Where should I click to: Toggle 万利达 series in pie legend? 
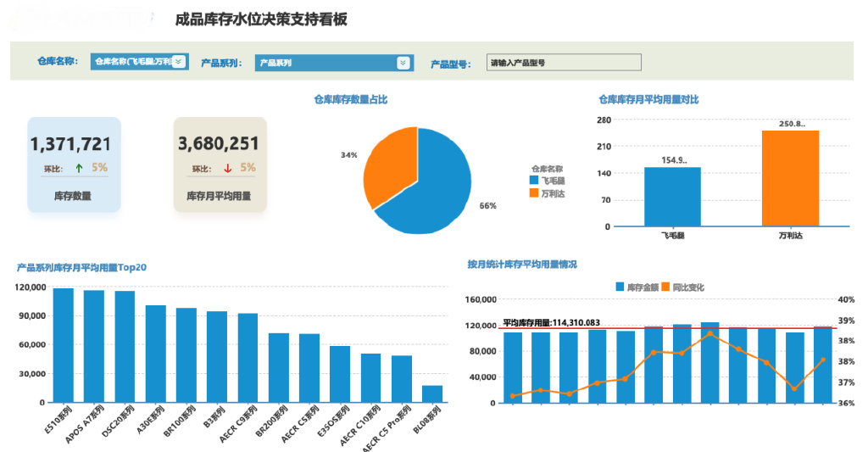[547, 193]
